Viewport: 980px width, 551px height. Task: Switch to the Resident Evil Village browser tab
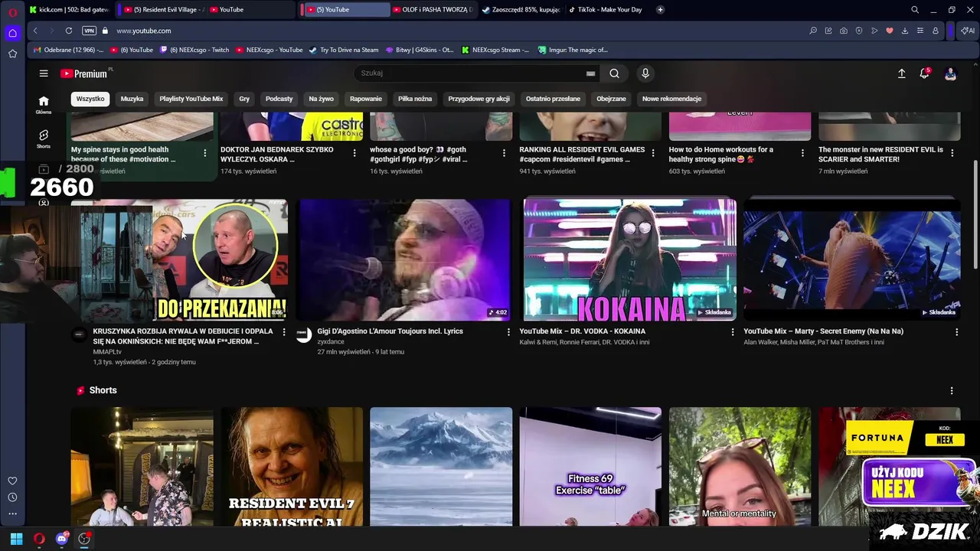(161, 10)
